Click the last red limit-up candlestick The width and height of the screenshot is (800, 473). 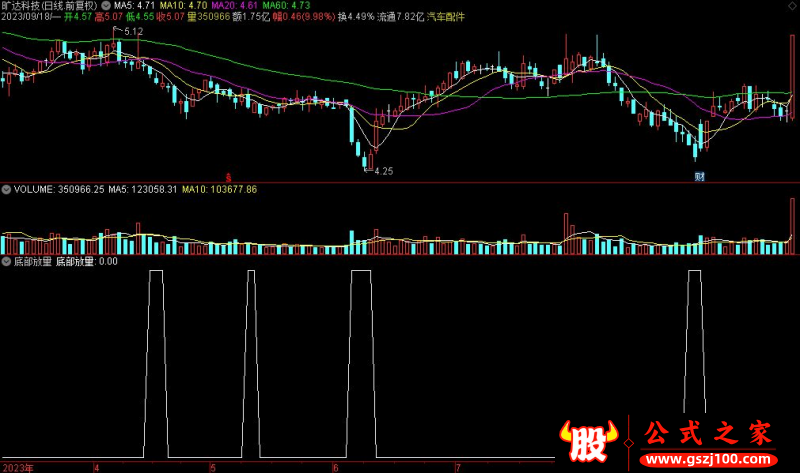tap(792, 78)
